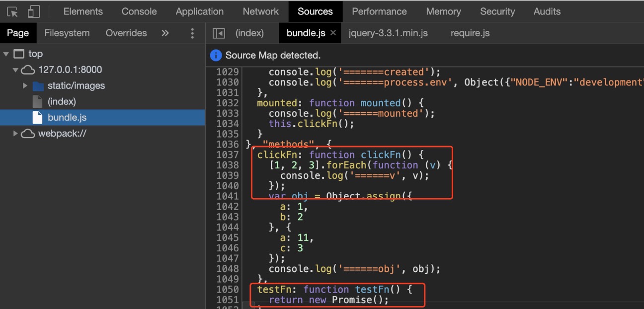Activate the inspect element picker icon
Screen dimensions: 644x309
click(x=13, y=11)
